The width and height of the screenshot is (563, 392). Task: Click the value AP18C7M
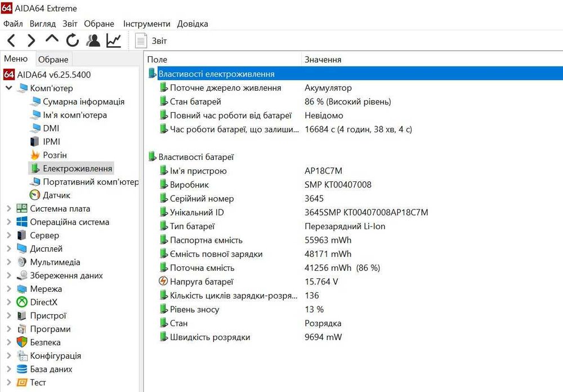(324, 171)
